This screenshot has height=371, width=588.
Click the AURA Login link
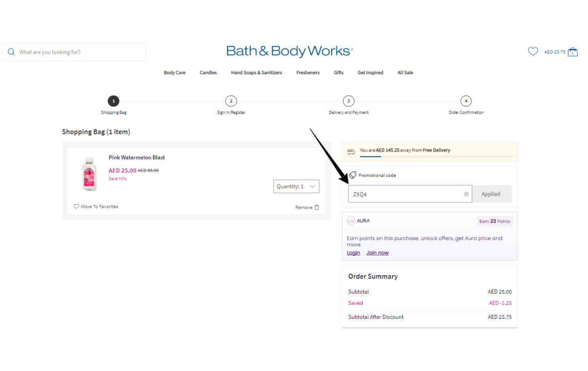coord(353,252)
